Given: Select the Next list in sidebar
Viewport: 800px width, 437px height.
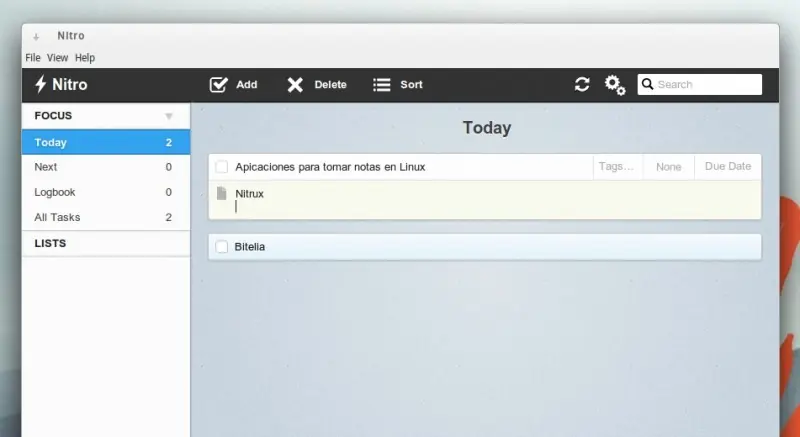Looking at the screenshot, I should [106, 167].
